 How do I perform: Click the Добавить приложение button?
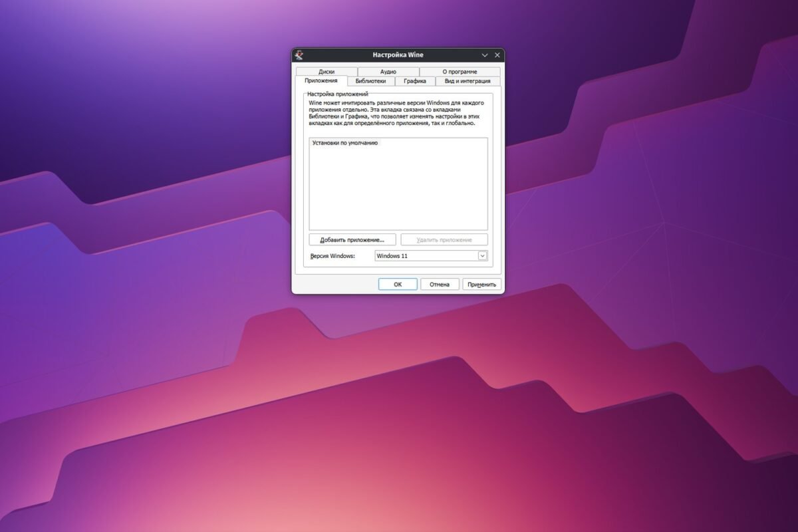coord(352,239)
